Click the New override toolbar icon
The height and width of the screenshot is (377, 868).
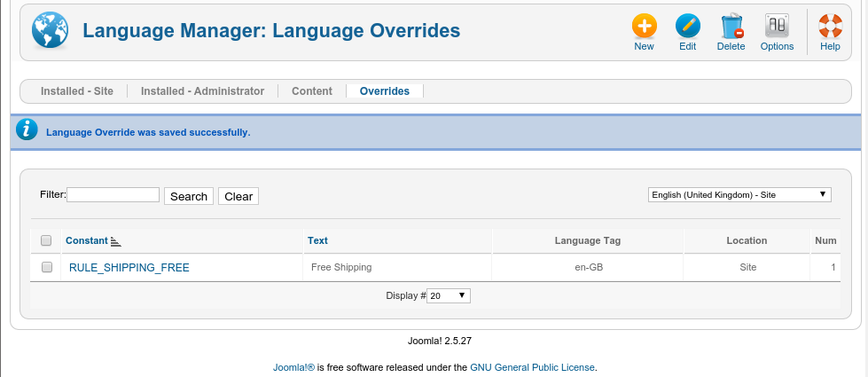coord(644,27)
